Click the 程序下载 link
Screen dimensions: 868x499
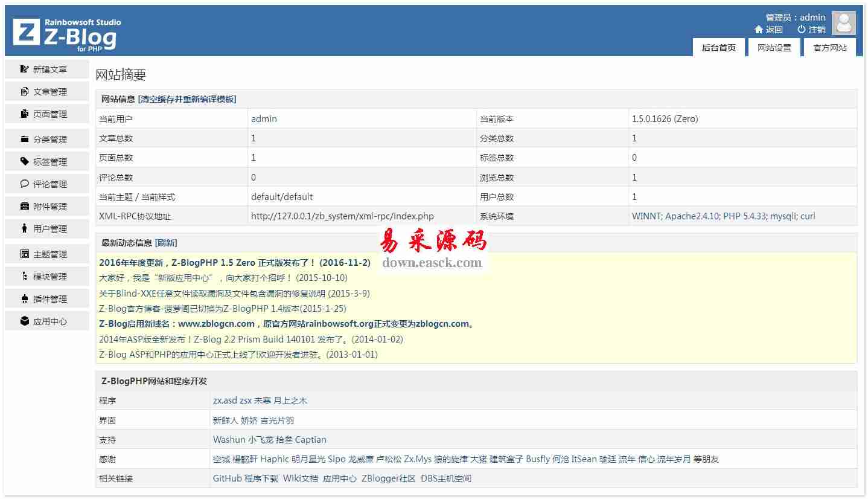click(261, 478)
